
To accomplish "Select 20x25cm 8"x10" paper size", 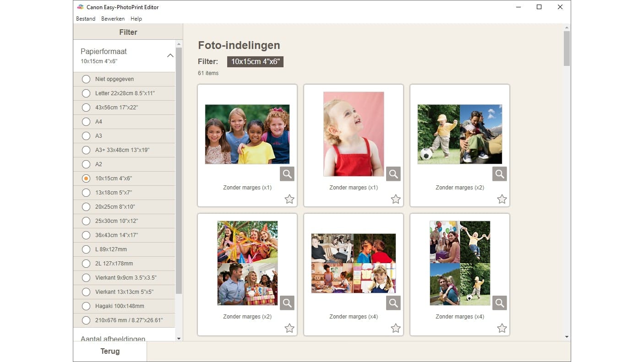I will [124, 207].
